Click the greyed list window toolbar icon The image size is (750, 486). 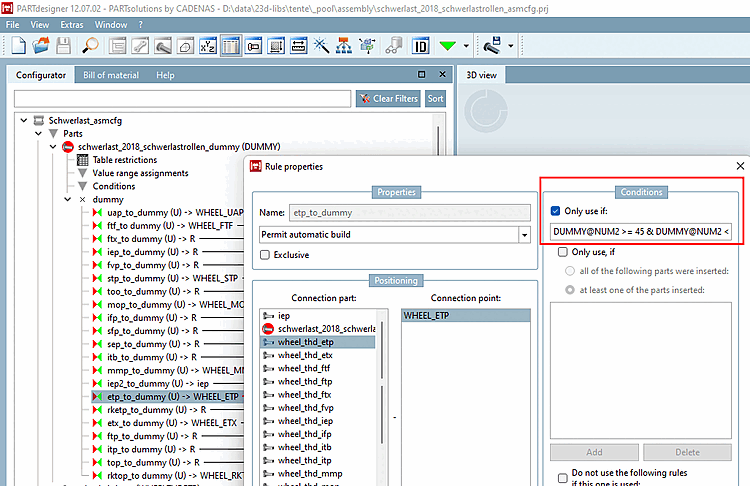pos(118,46)
